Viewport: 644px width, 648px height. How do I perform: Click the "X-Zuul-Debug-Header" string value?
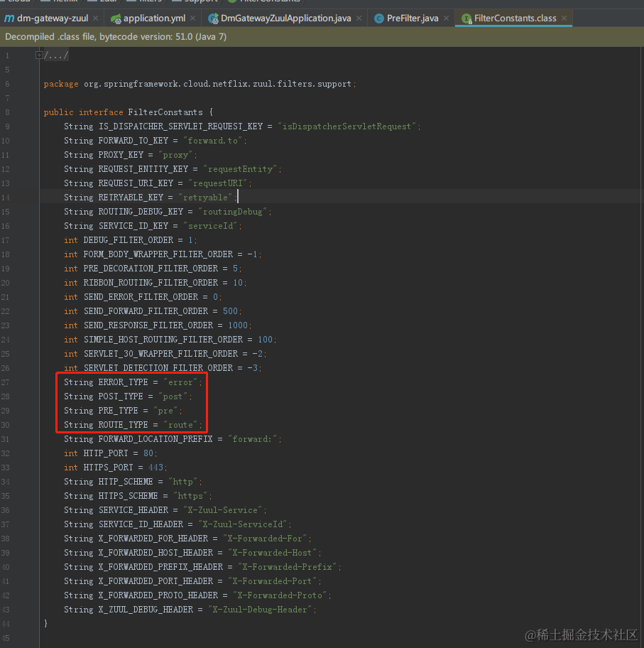[x=261, y=610]
